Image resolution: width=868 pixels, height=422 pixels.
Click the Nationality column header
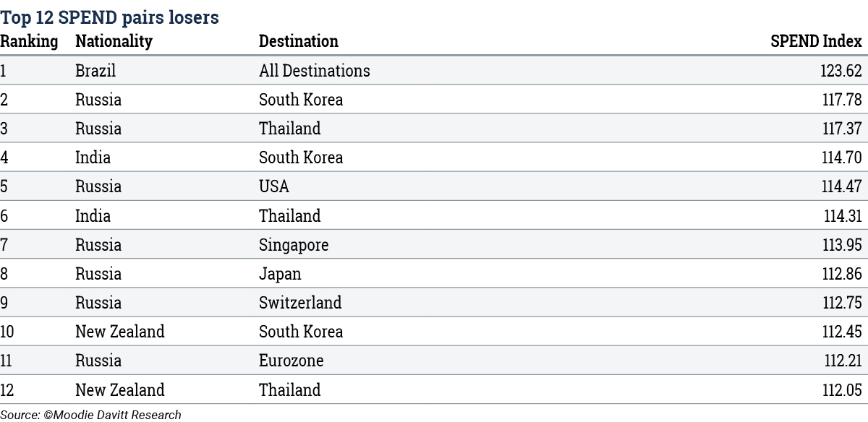(x=114, y=41)
